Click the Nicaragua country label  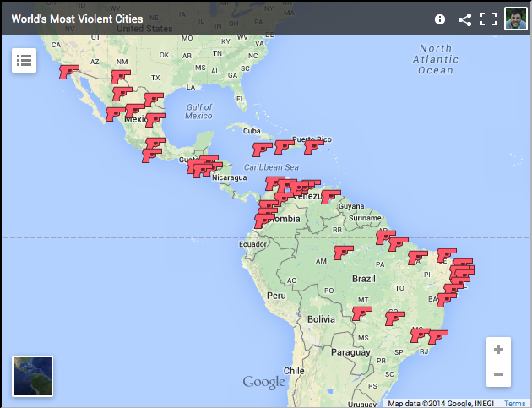click(x=230, y=177)
